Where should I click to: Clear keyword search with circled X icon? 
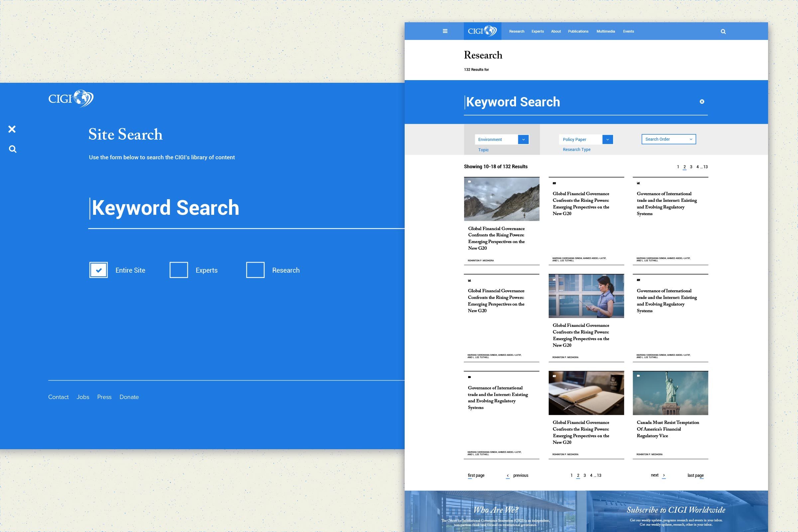point(702,101)
